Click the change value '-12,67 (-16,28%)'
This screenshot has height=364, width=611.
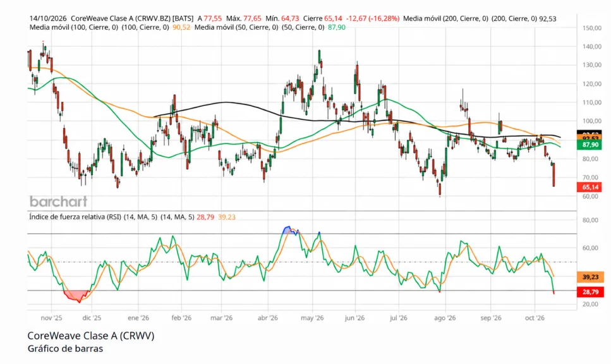coord(373,18)
